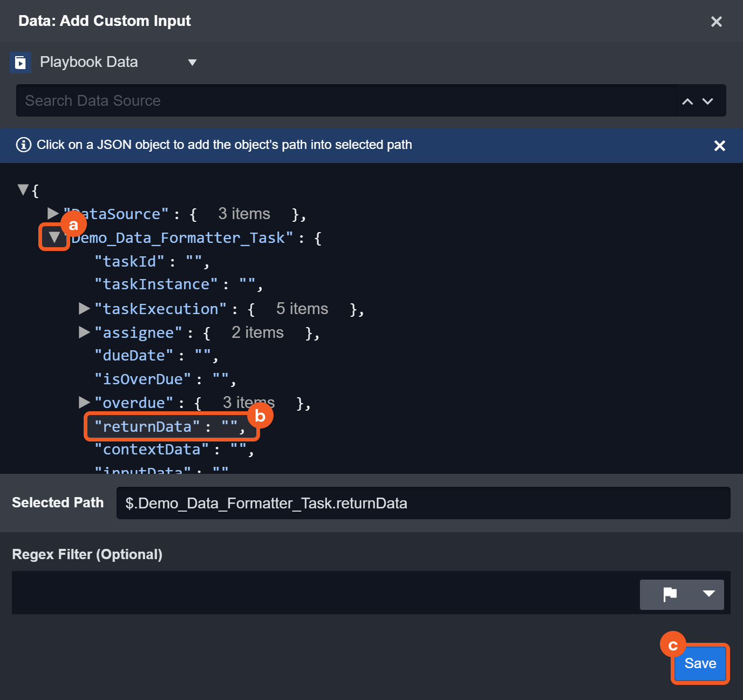The width and height of the screenshot is (743, 700).
Task: Open the Playbook Data source dropdown
Action: (192, 63)
